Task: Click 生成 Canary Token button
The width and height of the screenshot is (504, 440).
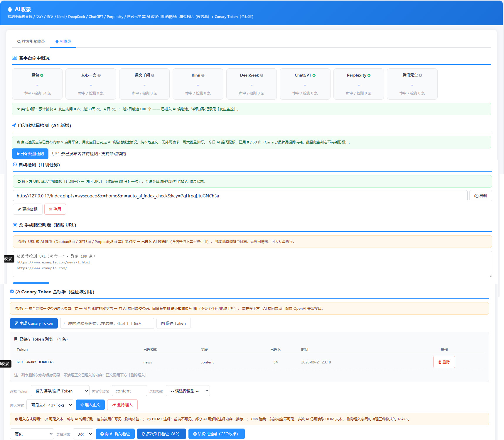Action: coord(34,323)
